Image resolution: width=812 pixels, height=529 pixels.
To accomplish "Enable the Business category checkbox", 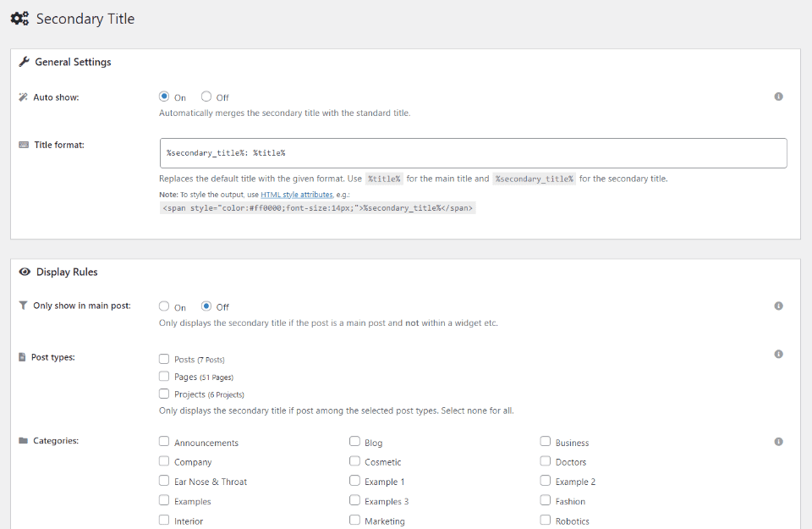I will (x=546, y=442).
